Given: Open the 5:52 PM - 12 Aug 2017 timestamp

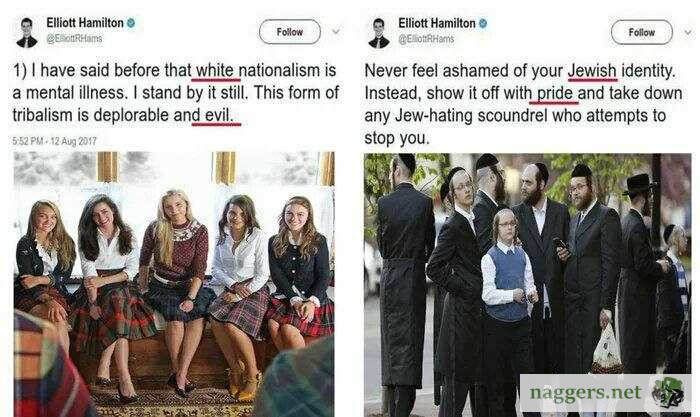Looking at the screenshot, I should (54, 141).
